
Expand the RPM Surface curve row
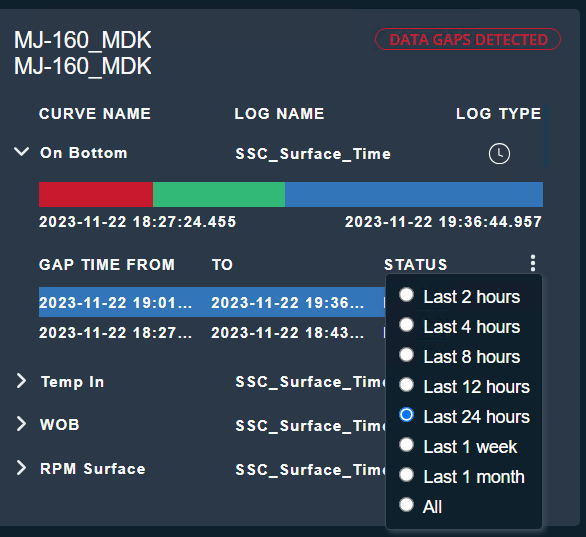[21, 468]
